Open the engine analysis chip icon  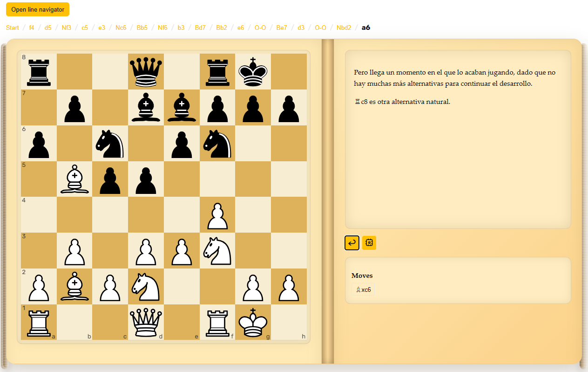pyautogui.click(x=369, y=242)
